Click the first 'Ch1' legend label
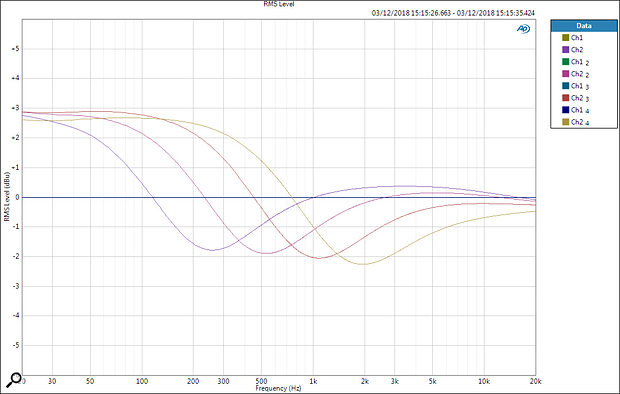This screenshot has width=620, height=394. click(x=577, y=38)
